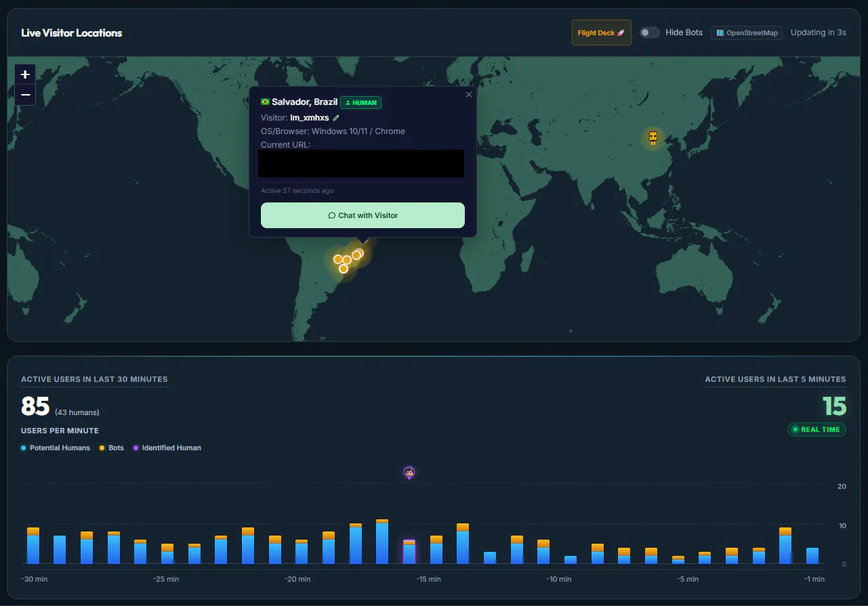Screen dimensions: 868x606
Task: Start a chat with the visitor
Action: tap(363, 215)
